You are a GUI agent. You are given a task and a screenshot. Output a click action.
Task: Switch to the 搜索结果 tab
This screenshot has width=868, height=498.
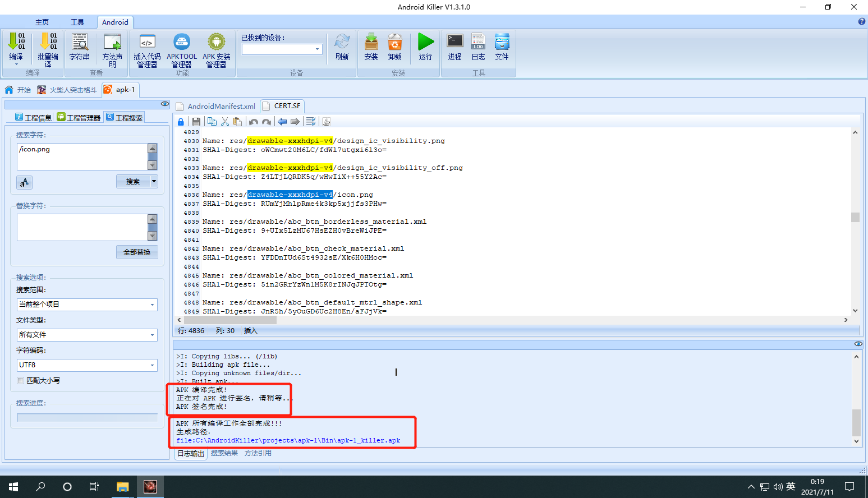tap(224, 453)
